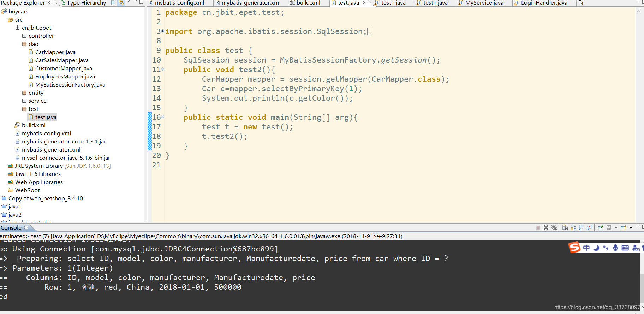Expand the folded imports on line 3
This screenshot has height=314, width=644.
[x=162, y=31]
